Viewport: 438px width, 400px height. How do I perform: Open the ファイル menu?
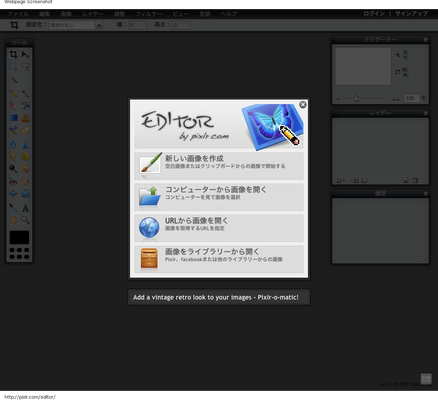click(18, 14)
